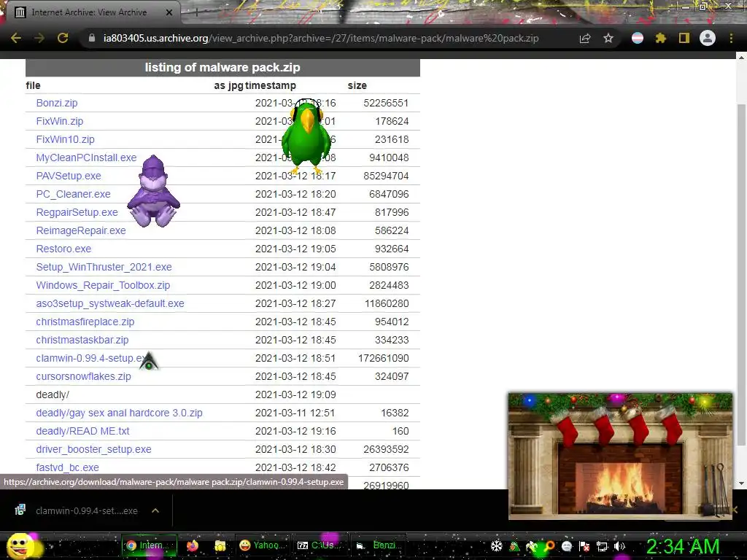Click the green parrot desktop character
The image size is (747, 560).
306,136
